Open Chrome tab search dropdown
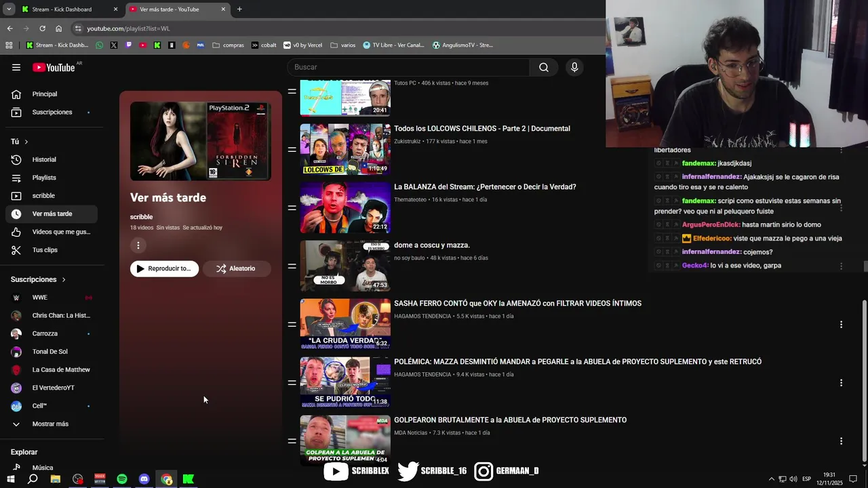 pos(9,9)
